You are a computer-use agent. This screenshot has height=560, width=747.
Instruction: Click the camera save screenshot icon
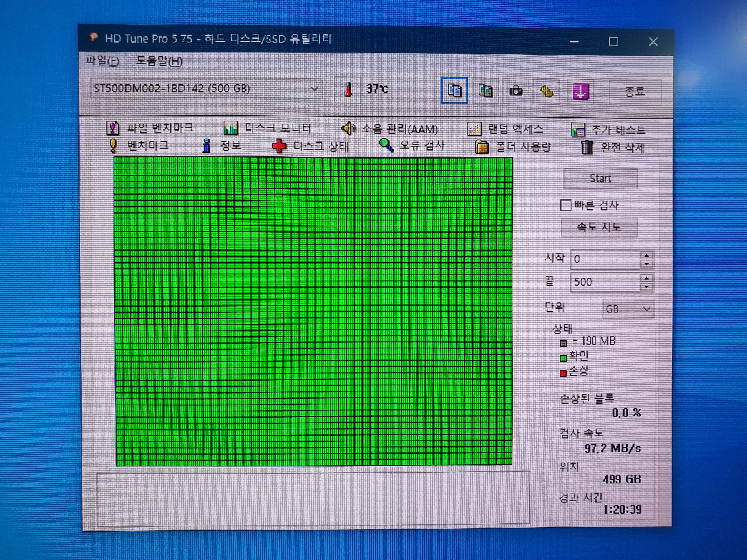click(516, 91)
